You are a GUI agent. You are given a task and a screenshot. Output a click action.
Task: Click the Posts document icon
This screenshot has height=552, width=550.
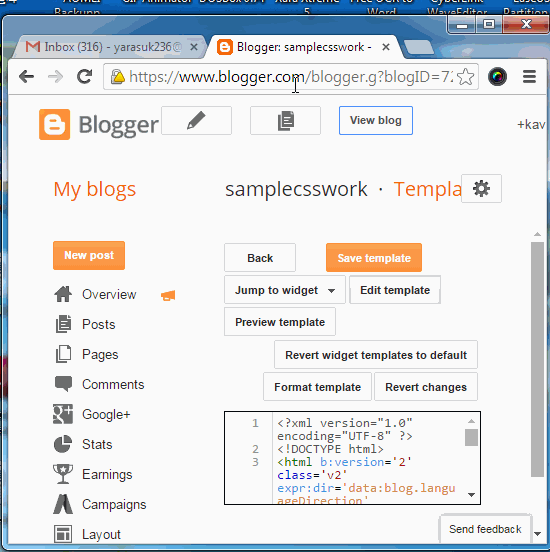click(63, 324)
